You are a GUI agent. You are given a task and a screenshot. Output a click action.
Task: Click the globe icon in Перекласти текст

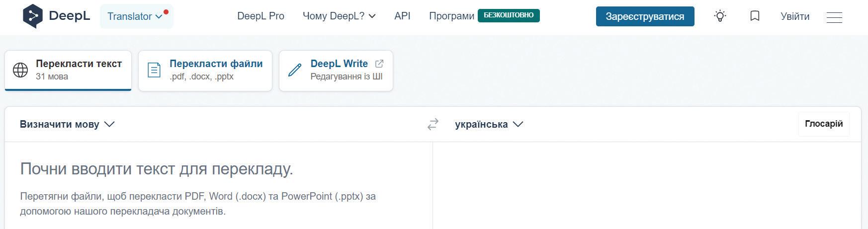[20, 70]
